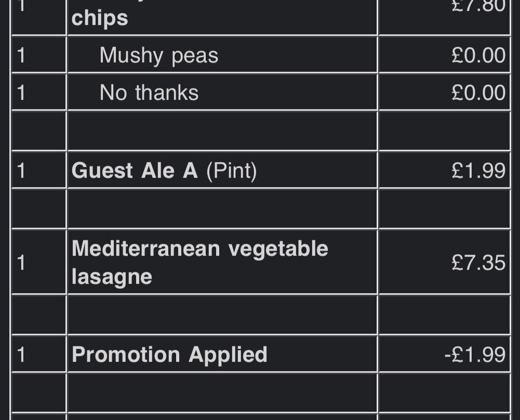Select the "No thanks" option text
520x420 pixels.
[149, 93]
